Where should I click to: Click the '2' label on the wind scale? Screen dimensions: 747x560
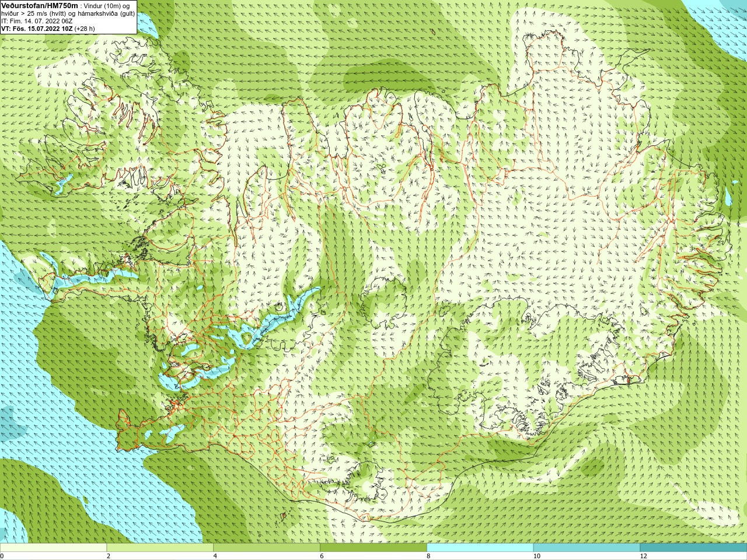[x=109, y=556]
